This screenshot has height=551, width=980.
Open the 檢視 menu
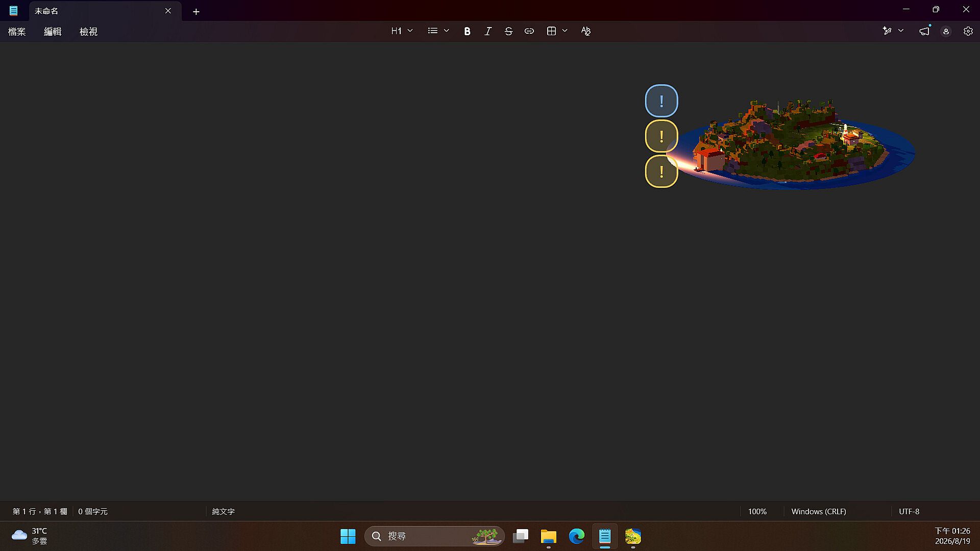[x=88, y=32]
